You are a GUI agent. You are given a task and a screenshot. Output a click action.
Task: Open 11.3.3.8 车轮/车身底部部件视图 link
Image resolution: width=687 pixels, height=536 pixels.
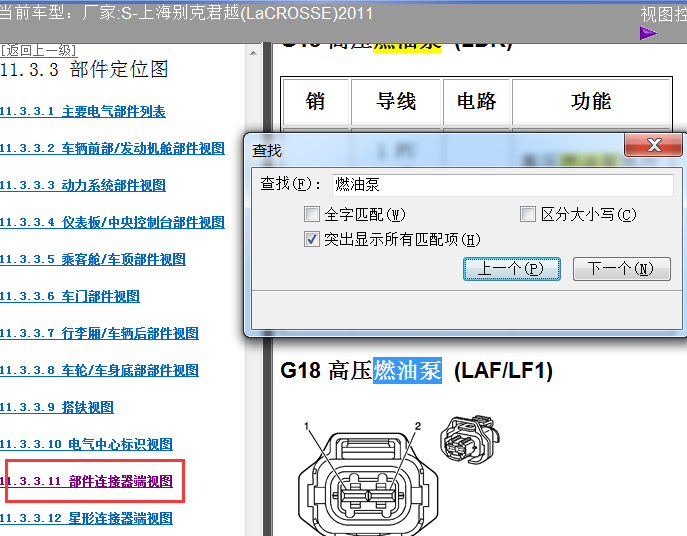pos(99,370)
